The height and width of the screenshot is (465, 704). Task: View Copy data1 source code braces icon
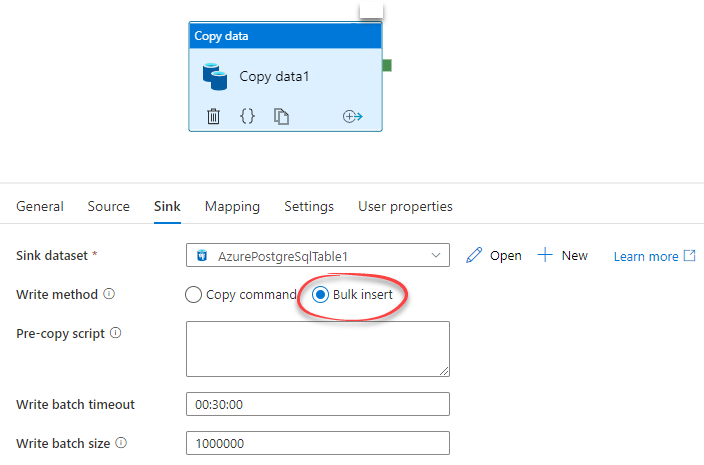point(247,116)
